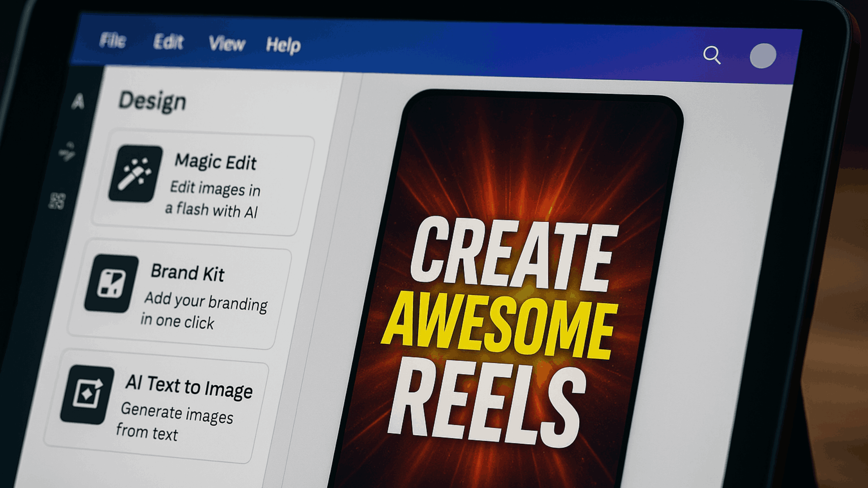
Task: Click the user avatar circle
Action: 762,56
